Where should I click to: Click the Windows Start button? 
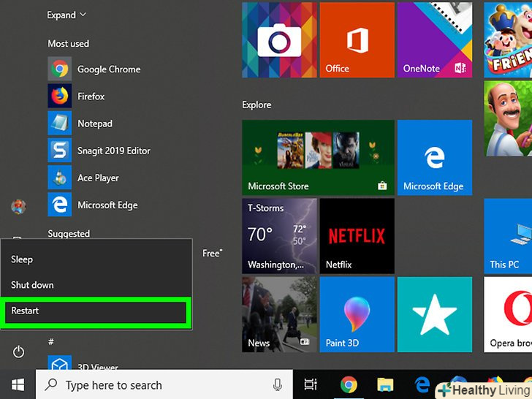(18, 384)
